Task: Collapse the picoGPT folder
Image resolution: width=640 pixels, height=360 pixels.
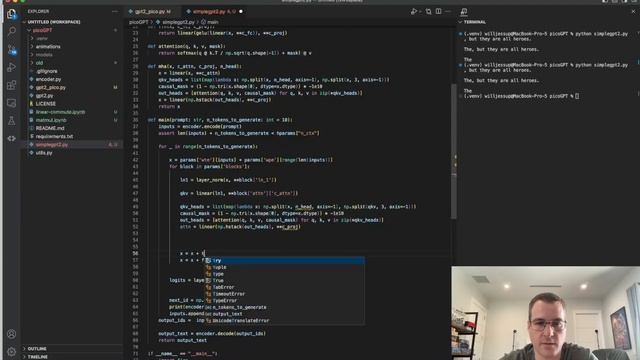Action: click(x=42, y=30)
